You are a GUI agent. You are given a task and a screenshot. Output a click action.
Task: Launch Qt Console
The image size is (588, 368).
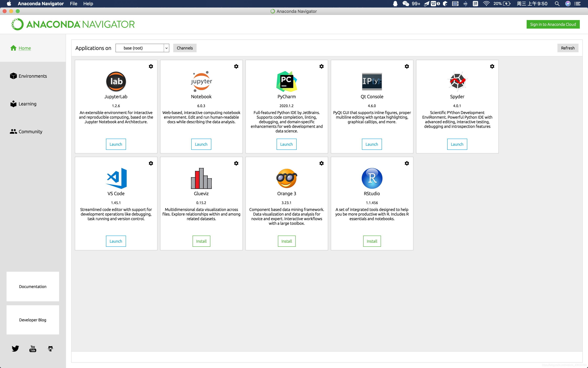tap(372, 144)
